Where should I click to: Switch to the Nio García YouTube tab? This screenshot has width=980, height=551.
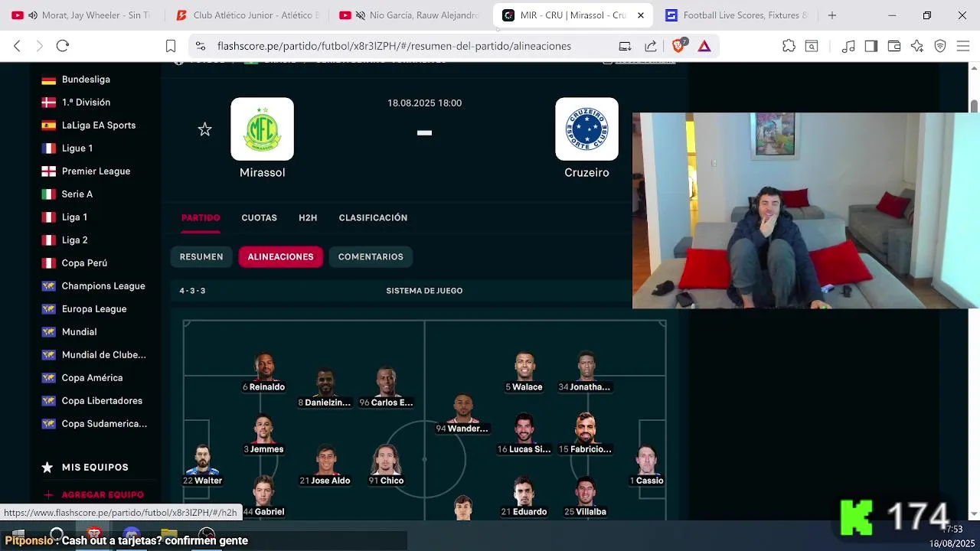point(412,15)
